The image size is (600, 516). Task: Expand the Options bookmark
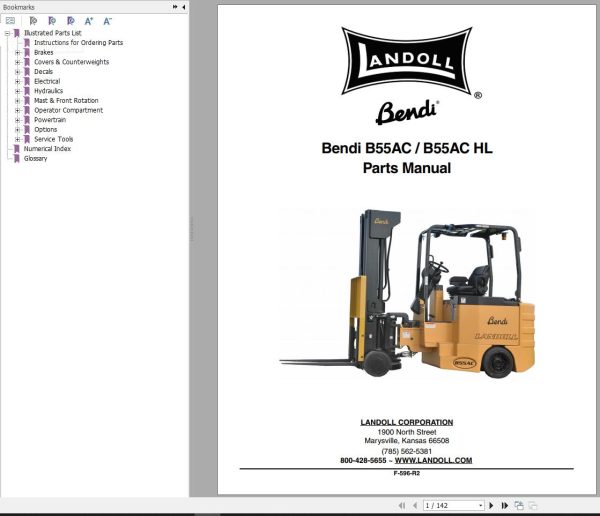coord(17,130)
